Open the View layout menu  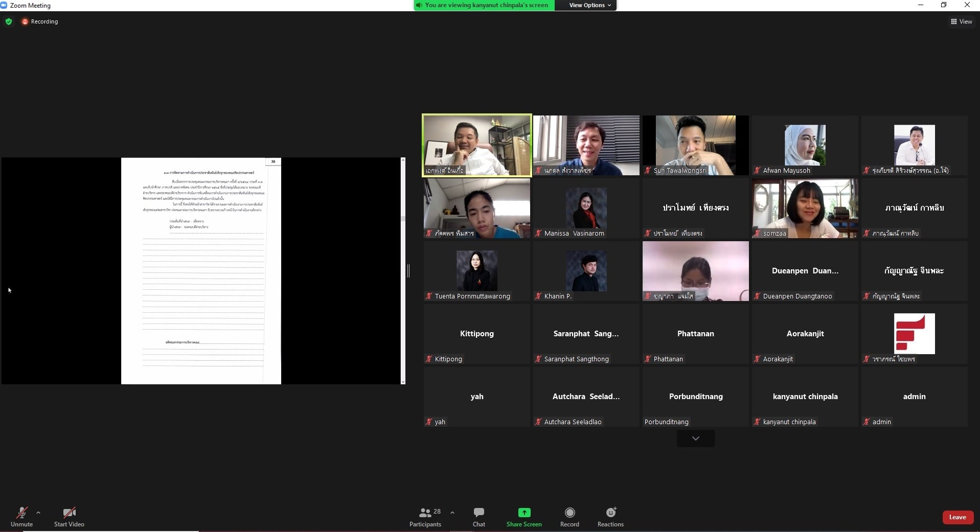[x=961, y=21]
